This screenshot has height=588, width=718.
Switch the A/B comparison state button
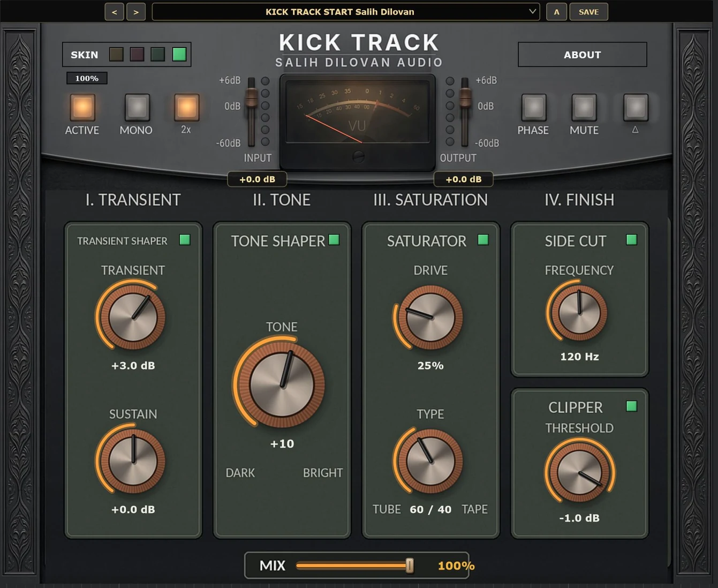[x=556, y=12]
